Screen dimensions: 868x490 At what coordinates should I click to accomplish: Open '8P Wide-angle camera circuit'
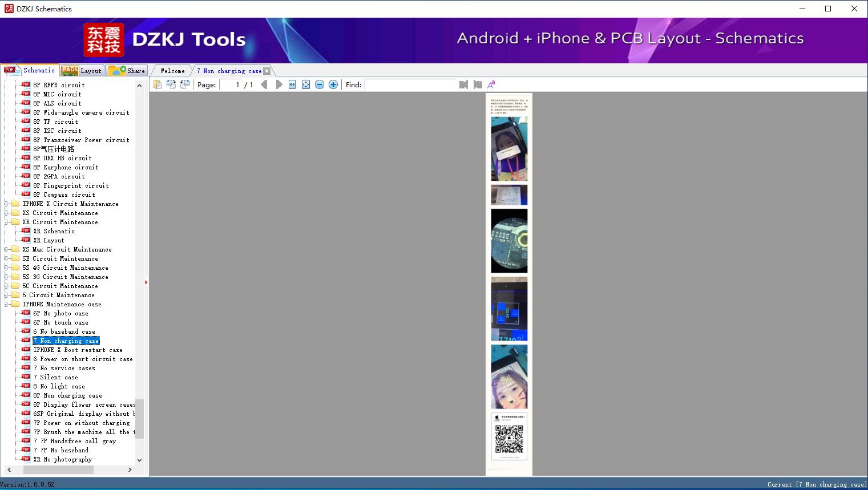[81, 112]
